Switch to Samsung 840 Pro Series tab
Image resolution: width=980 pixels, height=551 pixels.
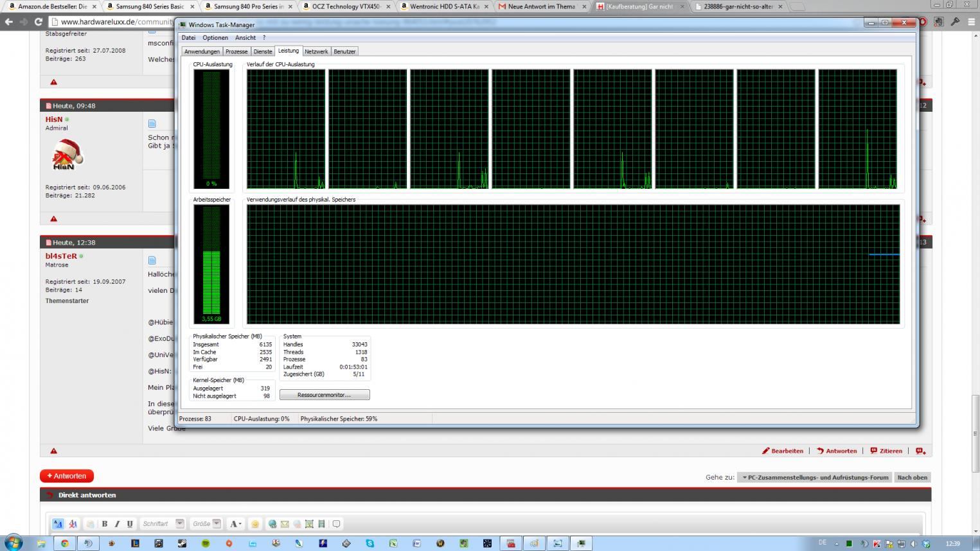tap(248, 6)
